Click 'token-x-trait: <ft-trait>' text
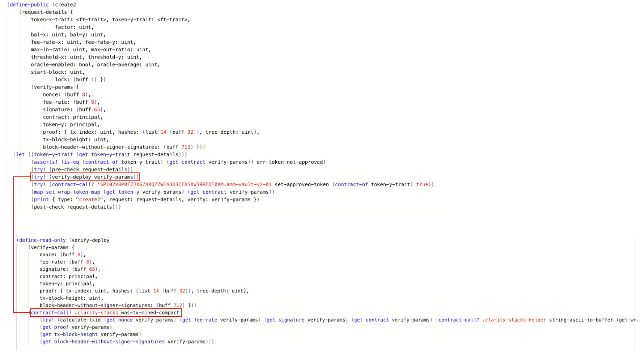Viewport: 644px width, 355px height. [x=69, y=20]
